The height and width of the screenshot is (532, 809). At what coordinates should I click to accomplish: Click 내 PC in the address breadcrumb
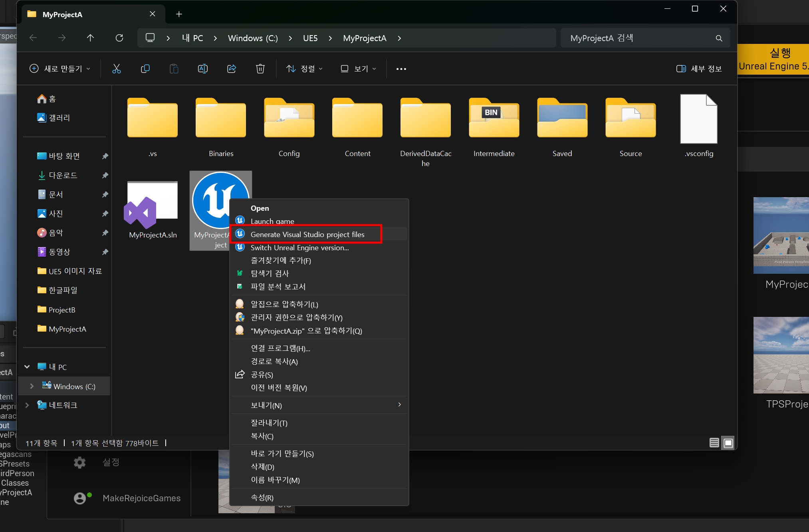click(x=192, y=38)
